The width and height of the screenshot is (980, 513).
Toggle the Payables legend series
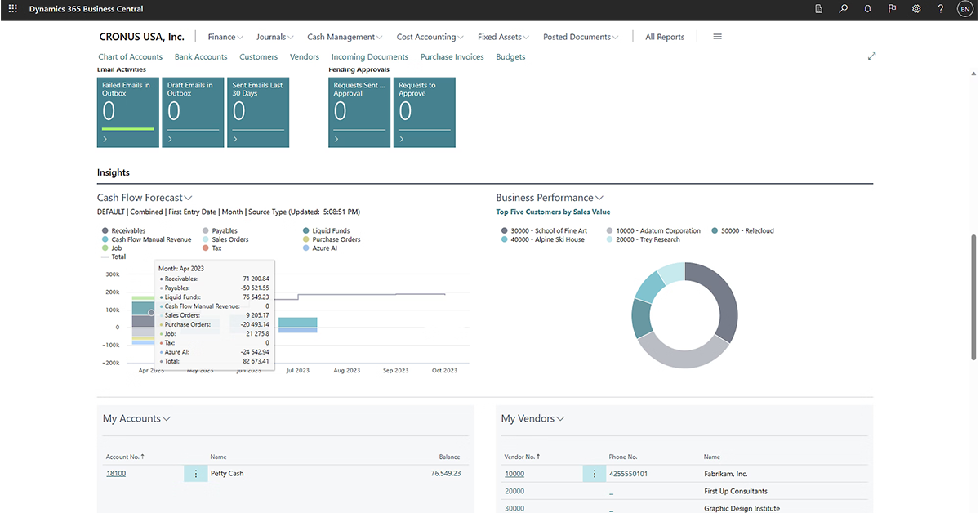pyautogui.click(x=220, y=231)
